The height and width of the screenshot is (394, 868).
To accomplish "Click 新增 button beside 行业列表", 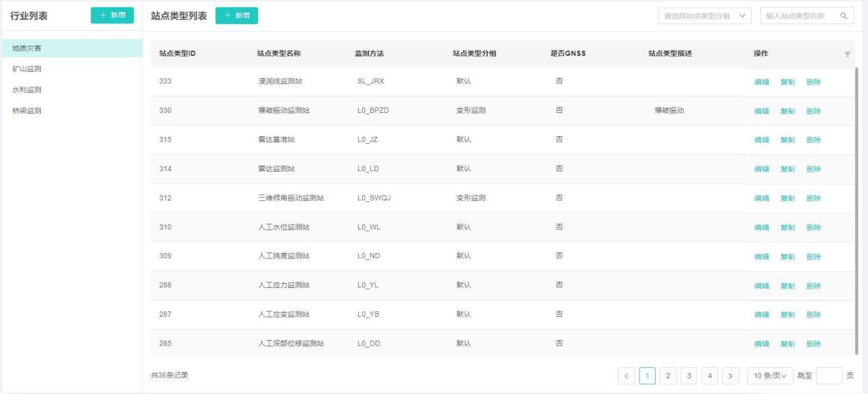I will [112, 16].
